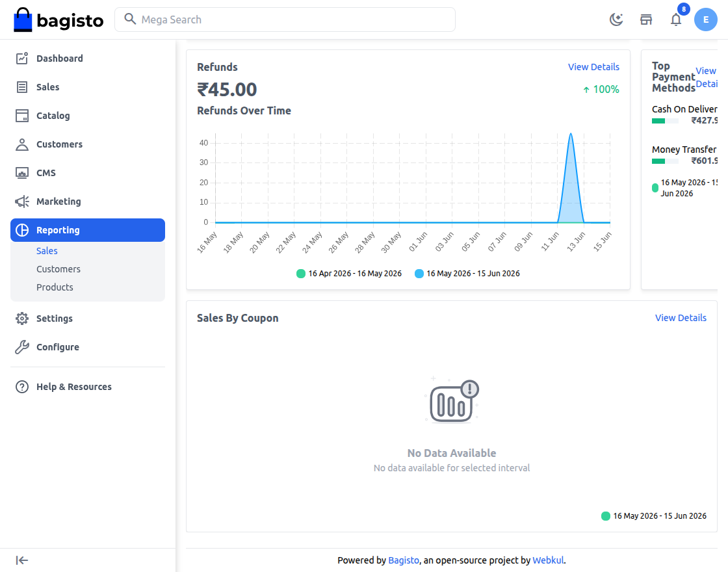This screenshot has height=572, width=728.
Task: Click the CMS sidebar icon
Action: tap(22, 173)
